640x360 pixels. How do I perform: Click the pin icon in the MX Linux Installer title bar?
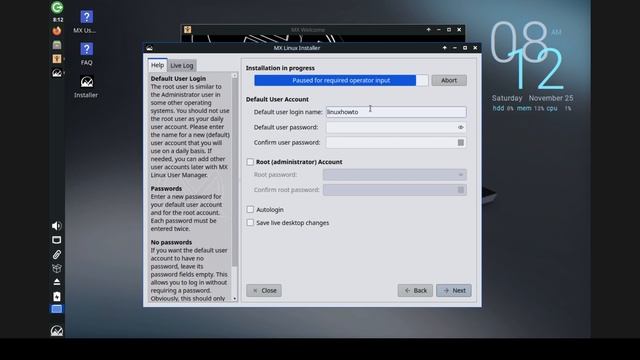pos(444,48)
